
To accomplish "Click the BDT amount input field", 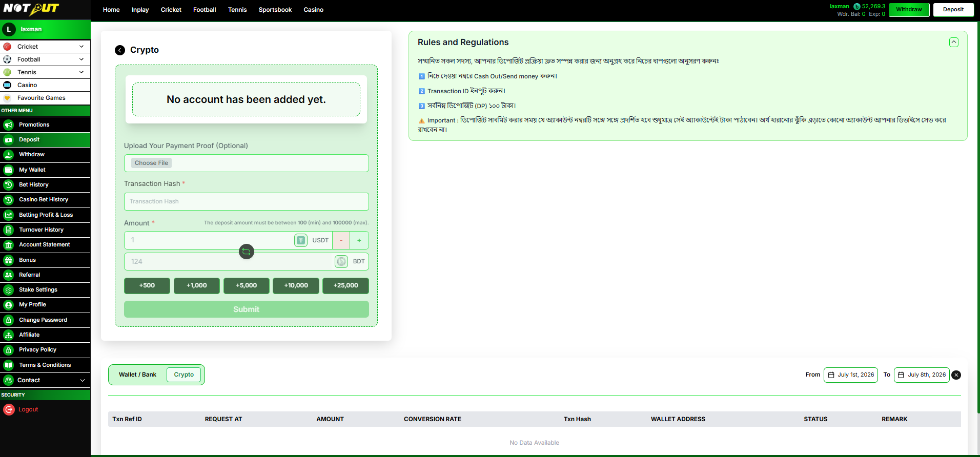I will tap(229, 262).
